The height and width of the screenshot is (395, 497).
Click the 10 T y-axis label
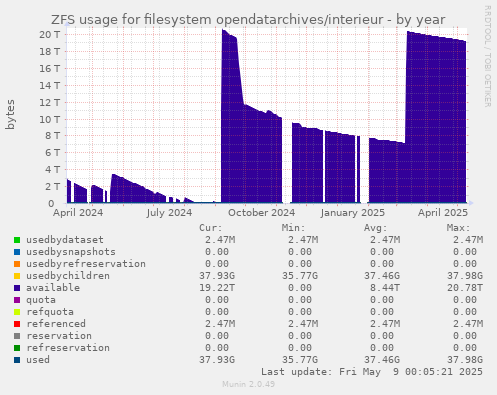pos(50,119)
